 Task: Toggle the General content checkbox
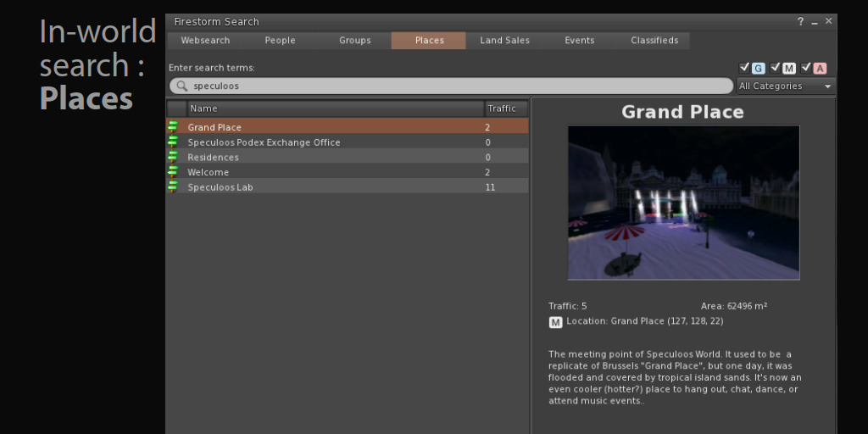pos(744,68)
